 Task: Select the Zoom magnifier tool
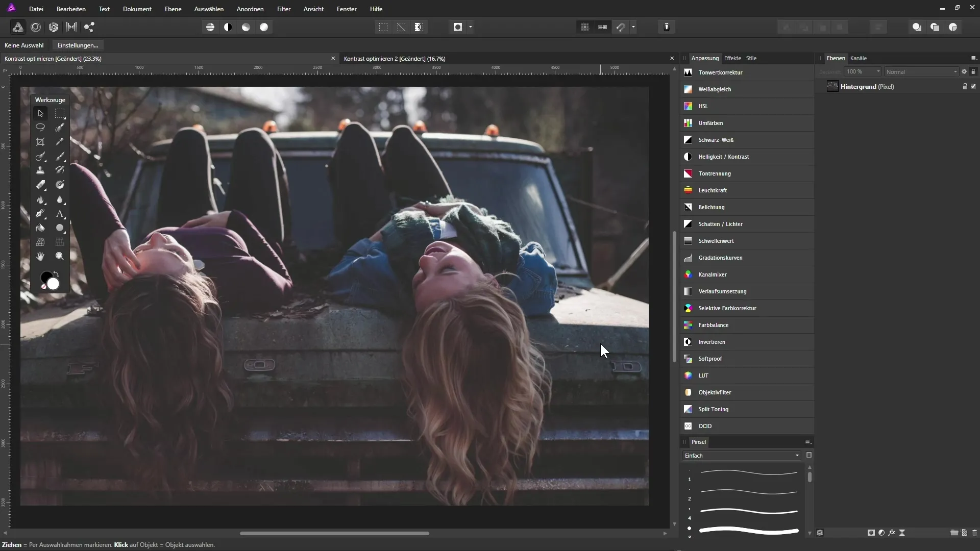60,256
